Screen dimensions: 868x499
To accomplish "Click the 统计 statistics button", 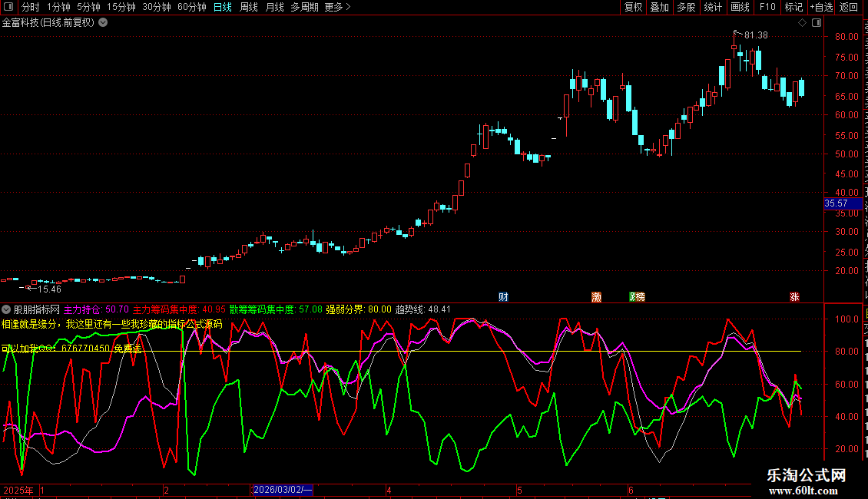I will [713, 7].
